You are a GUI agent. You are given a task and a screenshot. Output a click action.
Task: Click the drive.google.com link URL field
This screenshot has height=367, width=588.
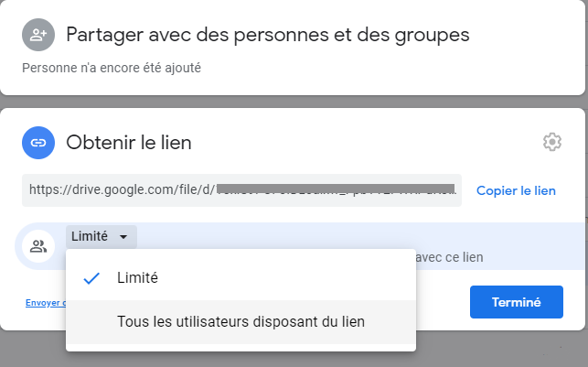click(x=241, y=190)
